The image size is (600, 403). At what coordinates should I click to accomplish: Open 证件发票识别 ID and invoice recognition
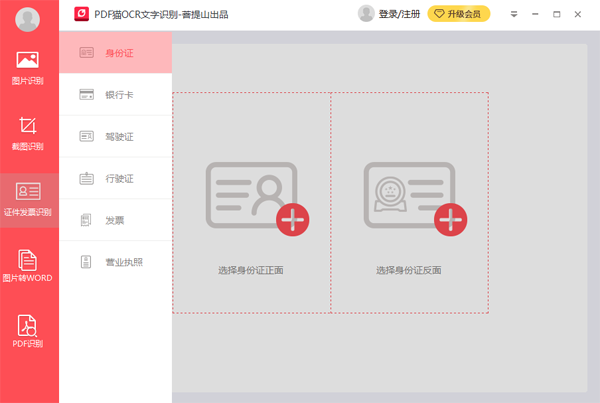28,198
